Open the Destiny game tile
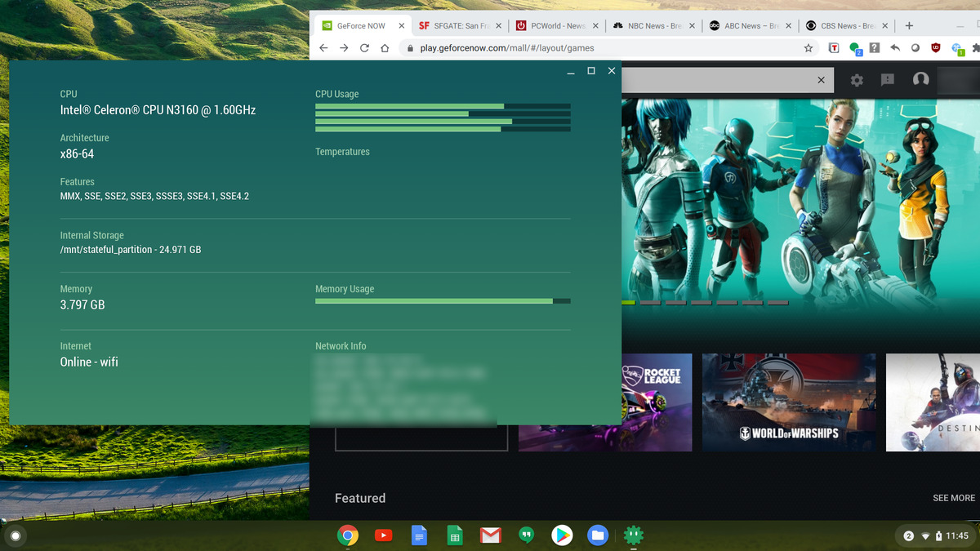The height and width of the screenshot is (551, 980). pyautogui.click(x=933, y=402)
